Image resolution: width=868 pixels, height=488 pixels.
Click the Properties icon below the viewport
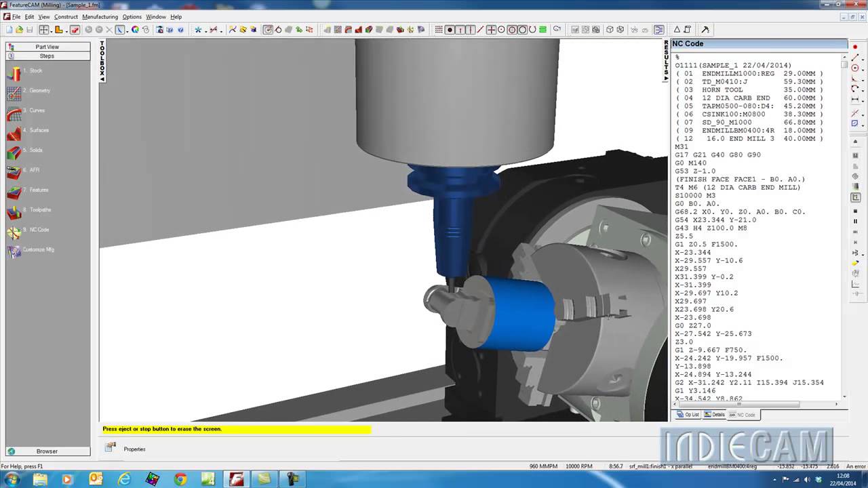point(110,448)
